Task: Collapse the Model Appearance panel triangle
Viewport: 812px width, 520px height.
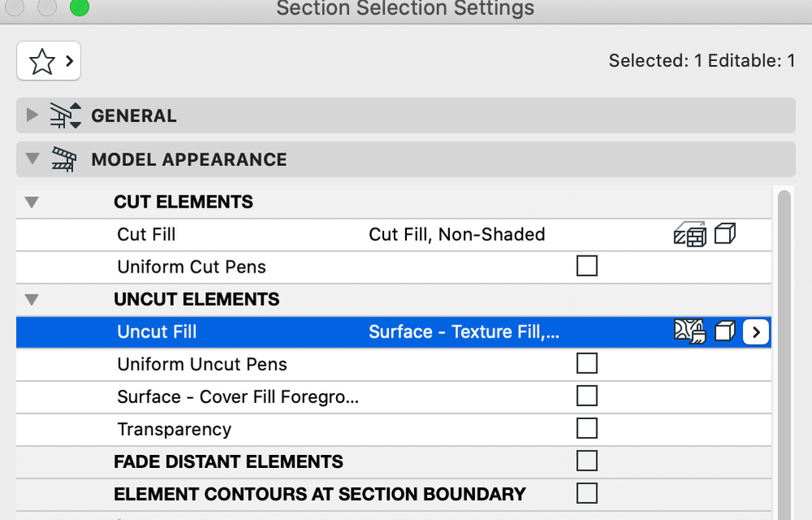Action: click(32, 159)
